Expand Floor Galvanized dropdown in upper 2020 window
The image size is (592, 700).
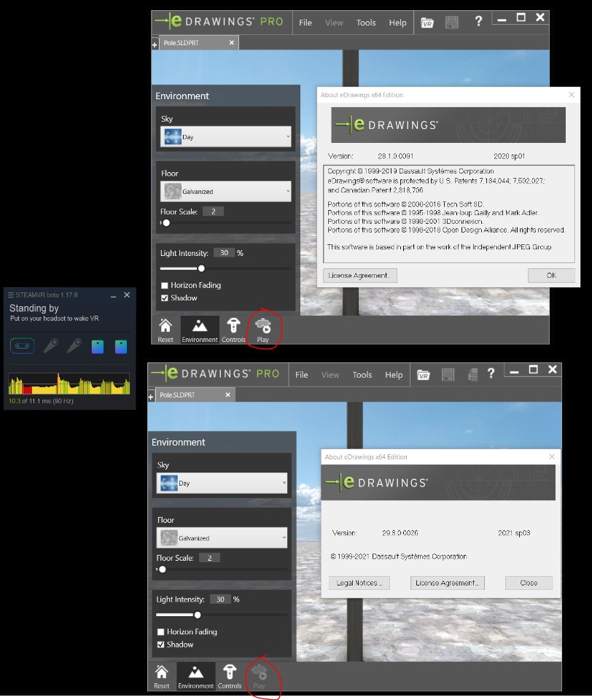(226, 191)
